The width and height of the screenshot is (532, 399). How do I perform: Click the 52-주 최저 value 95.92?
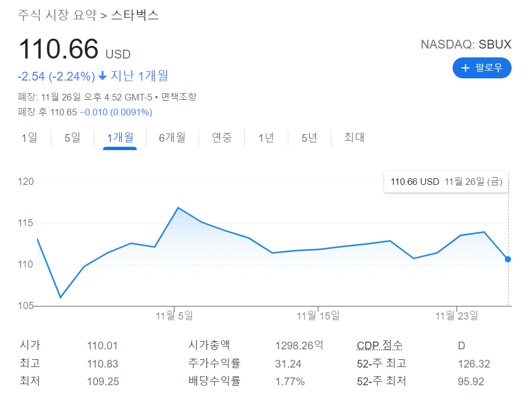471,382
